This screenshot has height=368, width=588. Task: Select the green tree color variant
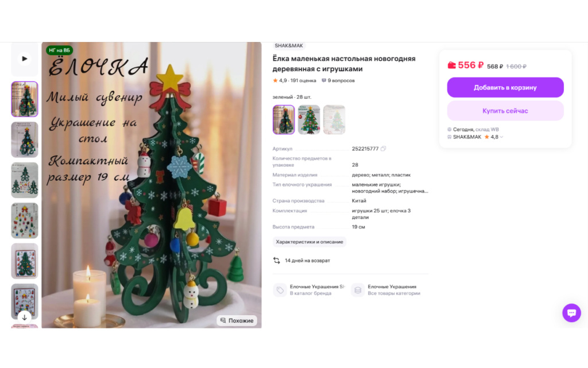pos(284,119)
